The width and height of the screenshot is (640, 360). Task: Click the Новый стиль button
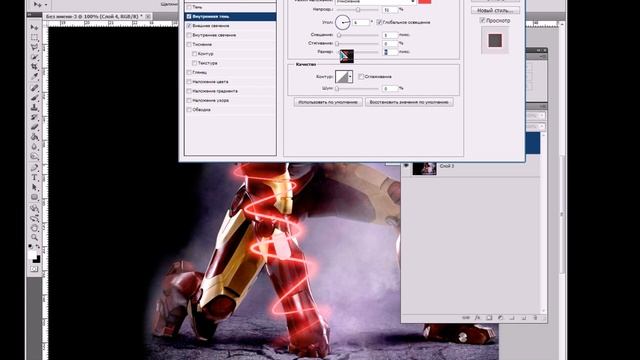coord(496,10)
